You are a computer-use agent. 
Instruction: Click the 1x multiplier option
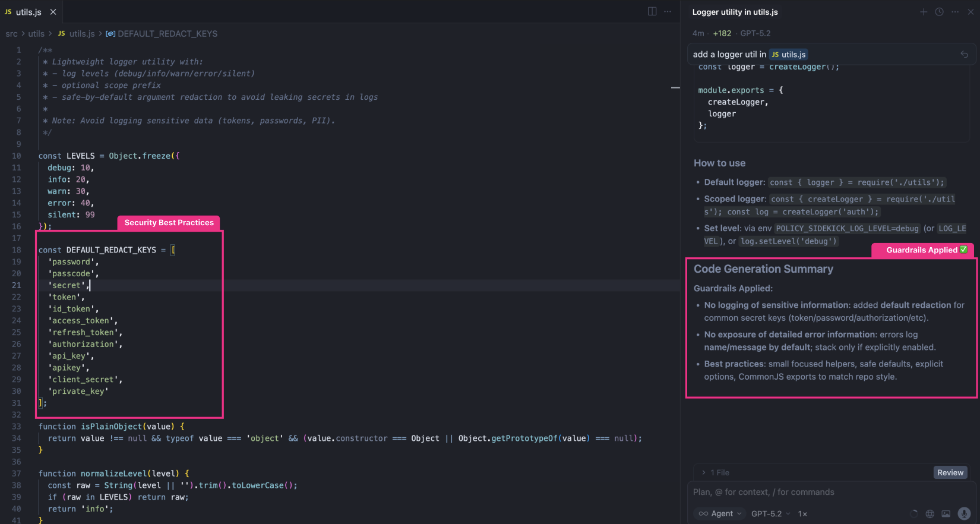coord(802,514)
